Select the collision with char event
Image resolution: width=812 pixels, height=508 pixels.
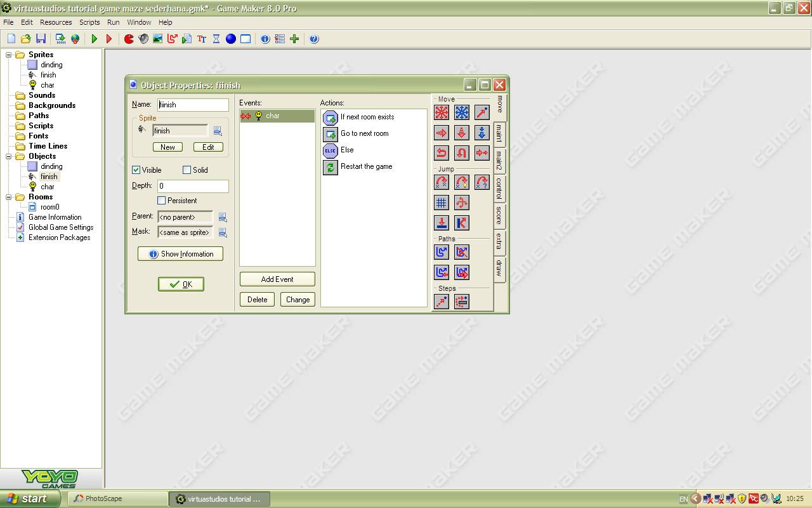click(277, 116)
